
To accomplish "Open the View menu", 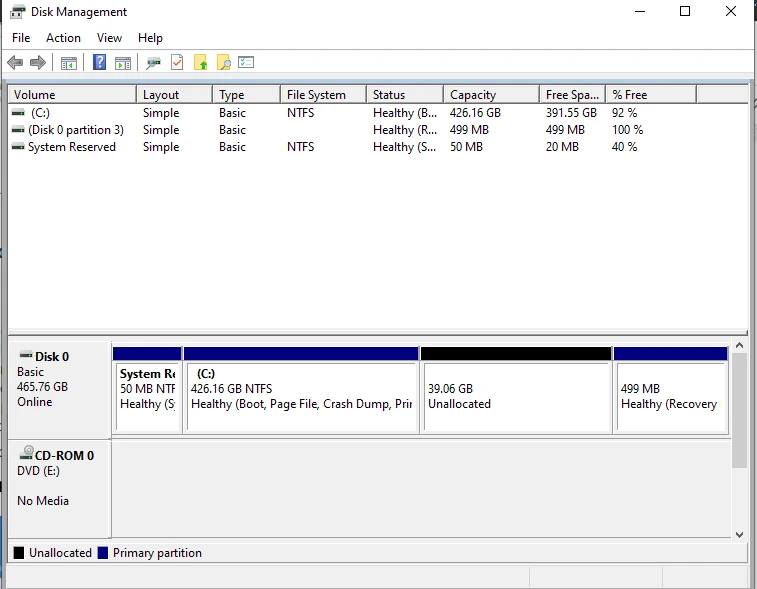I will (x=109, y=38).
